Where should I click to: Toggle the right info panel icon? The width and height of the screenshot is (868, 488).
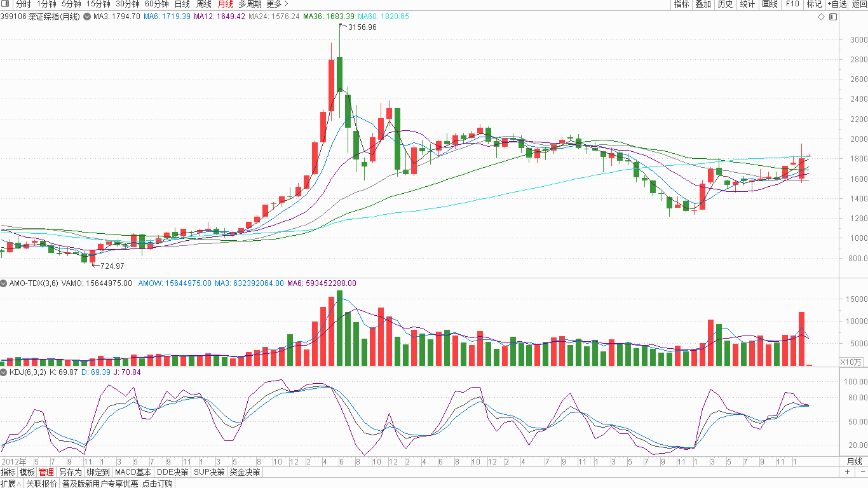(833, 17)
